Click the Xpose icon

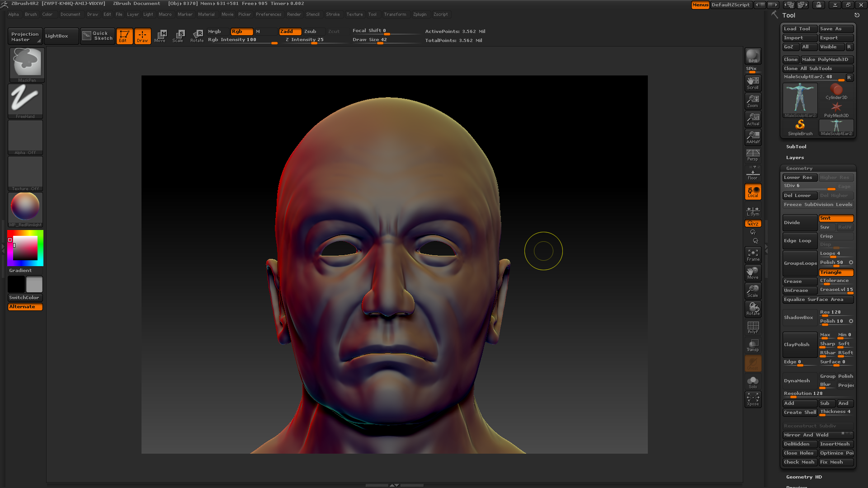tap(753, 399)
